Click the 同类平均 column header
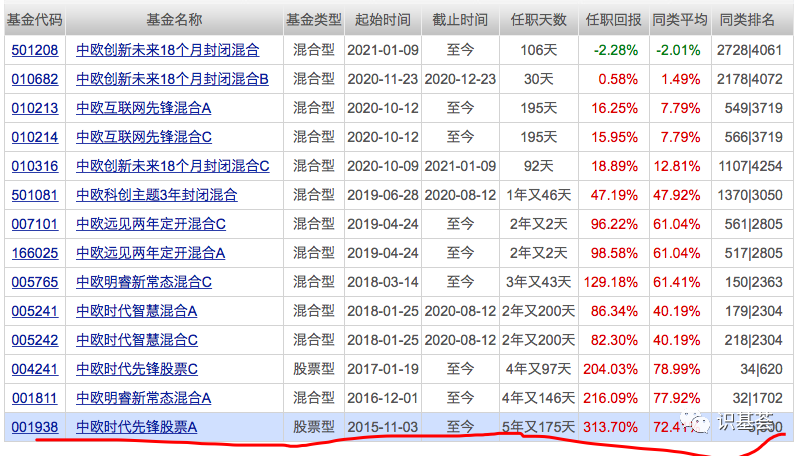Screen dimensions: 799x456 [x=680, y=20]
